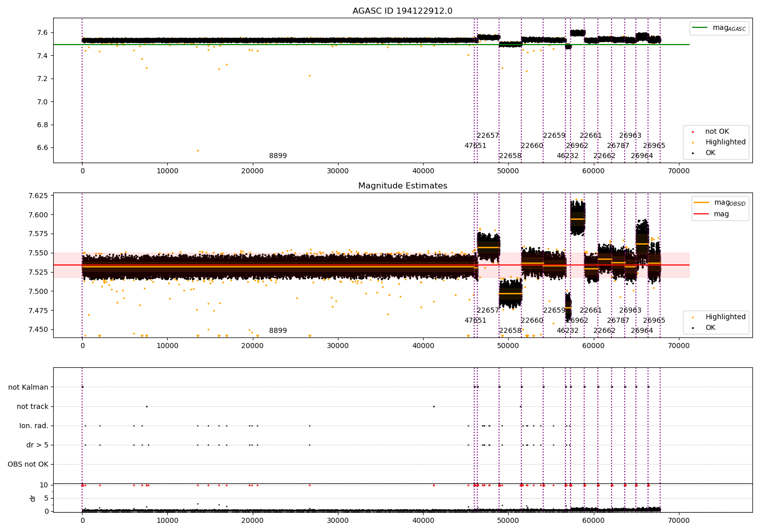Click the "dr" y-axis label in bottom plot
Image resolution: width=760 pixels, height=532 pixels.
tap(33, 499)
